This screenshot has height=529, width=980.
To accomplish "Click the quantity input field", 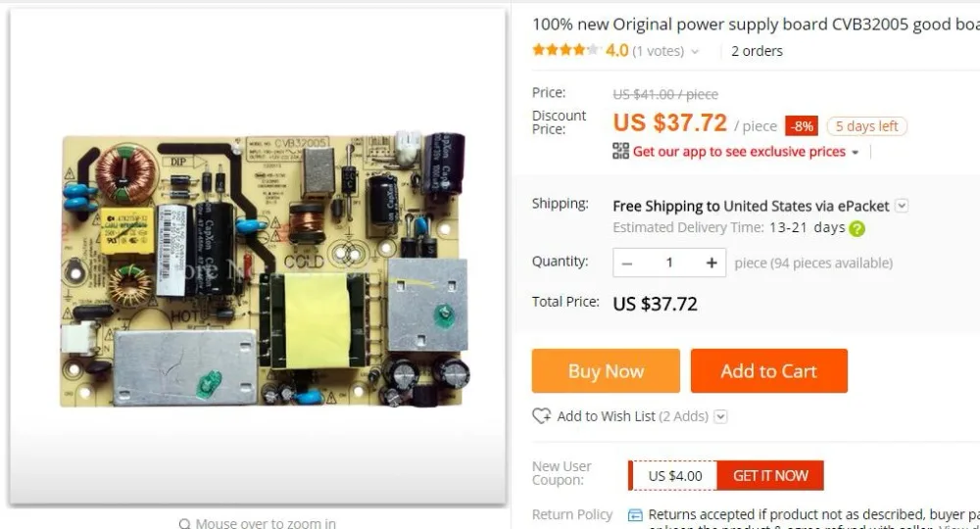I will pyautogui.click(x=669, y=263).
